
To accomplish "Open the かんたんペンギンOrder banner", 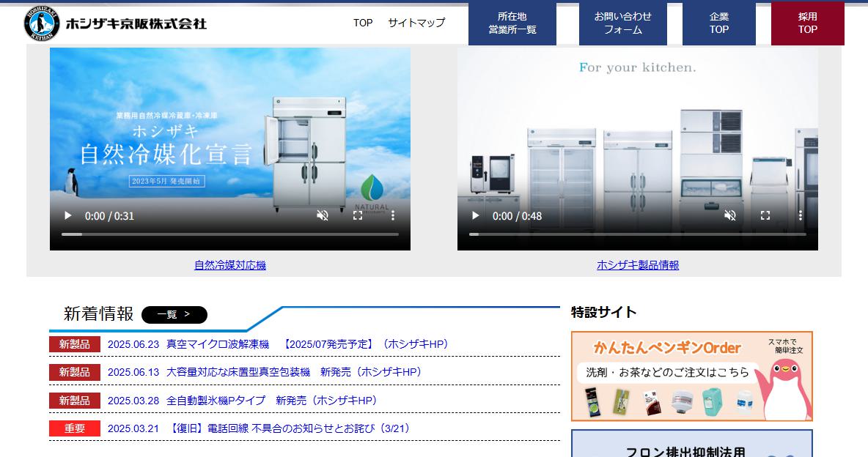I will (x=692, y=376).
